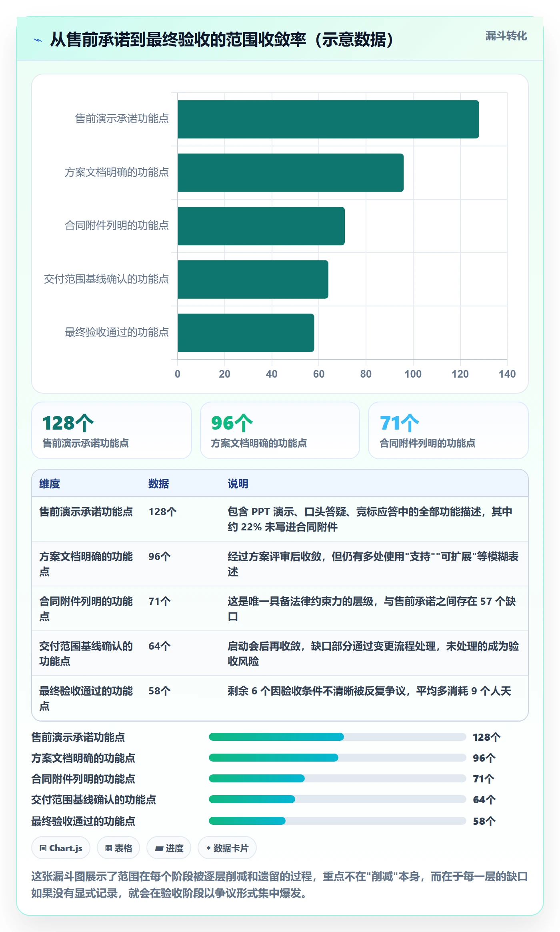Click the 64个 progress value label

484,800
